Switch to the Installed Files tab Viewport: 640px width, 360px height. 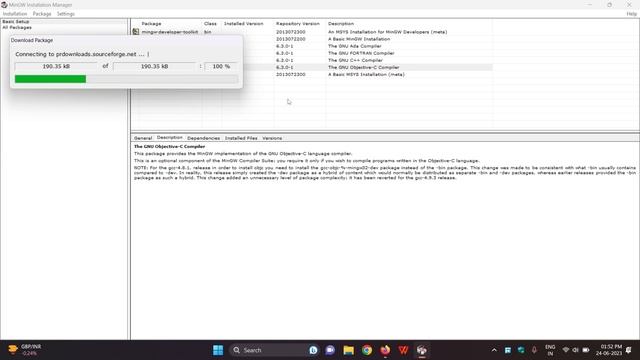241,138
